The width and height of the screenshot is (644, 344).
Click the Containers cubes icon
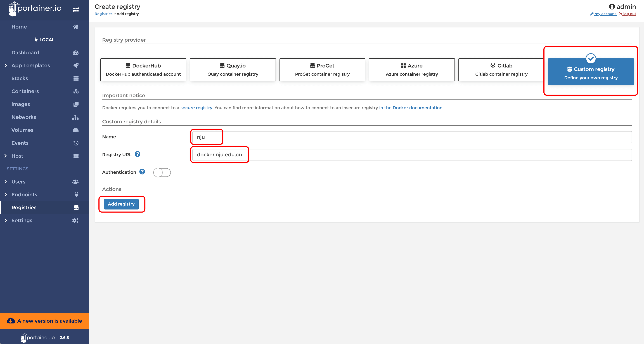[x=76, y=91]
